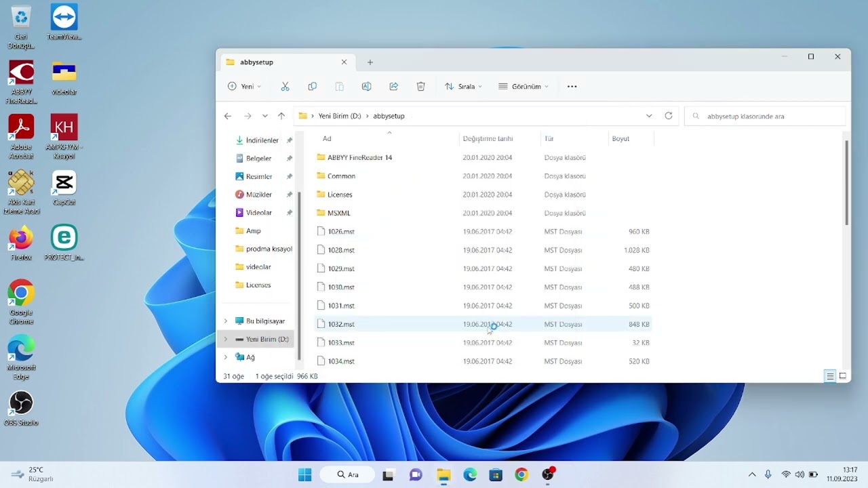Click the Cut scissors icon in toolbar
The height and width of the screenshot is (488, 868).
[x=285, y=87]
